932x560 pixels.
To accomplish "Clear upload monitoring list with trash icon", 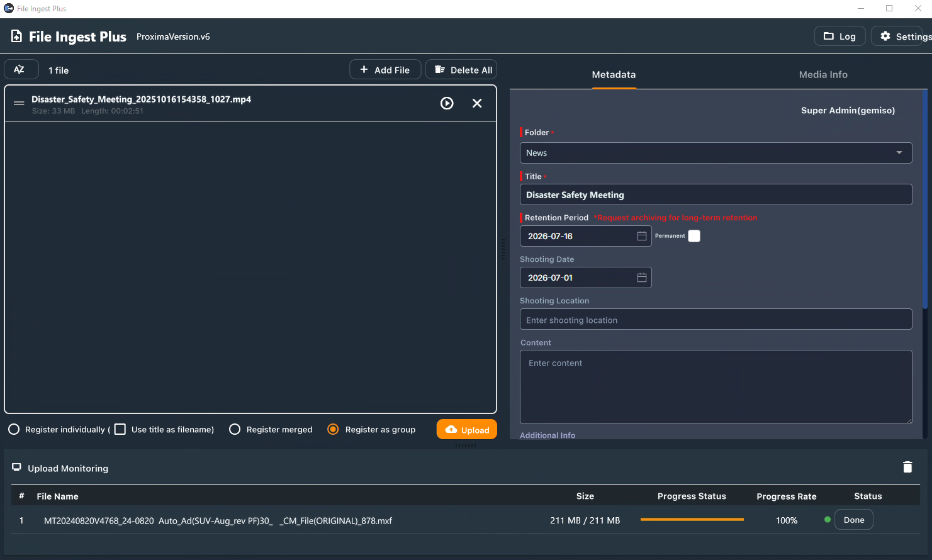I will tap(907, 467).
